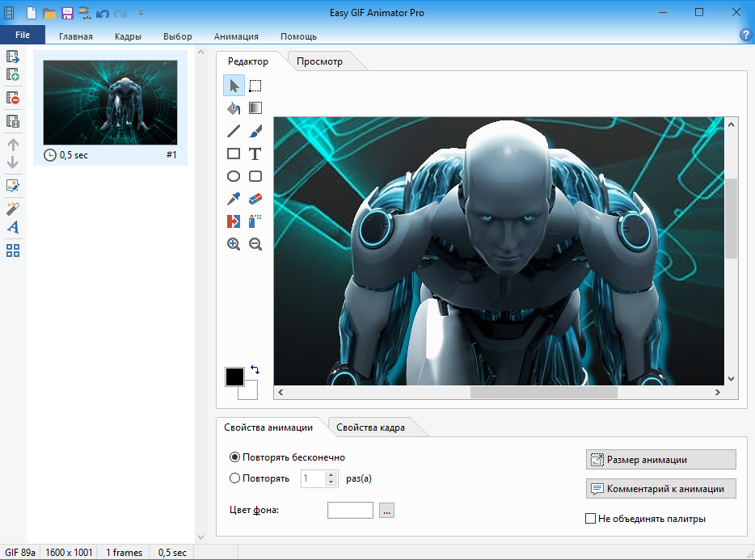
Task: Choose the rectangle shape tool
Action: tap(234, 154)
